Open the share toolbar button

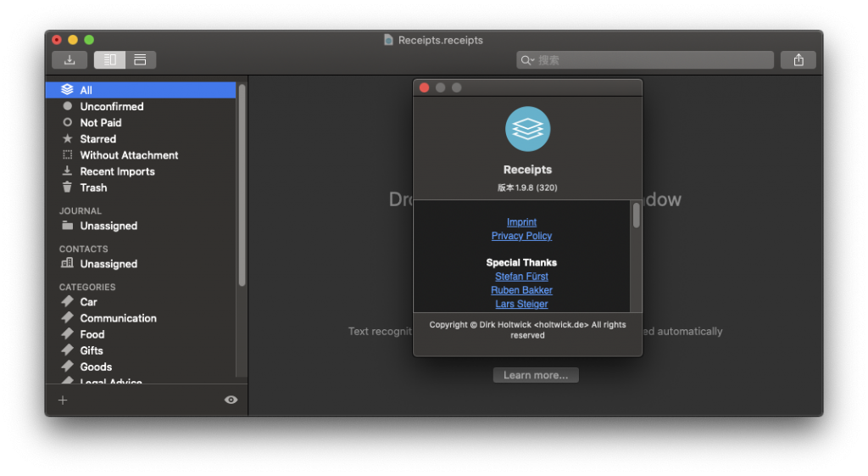coord(798,60)
